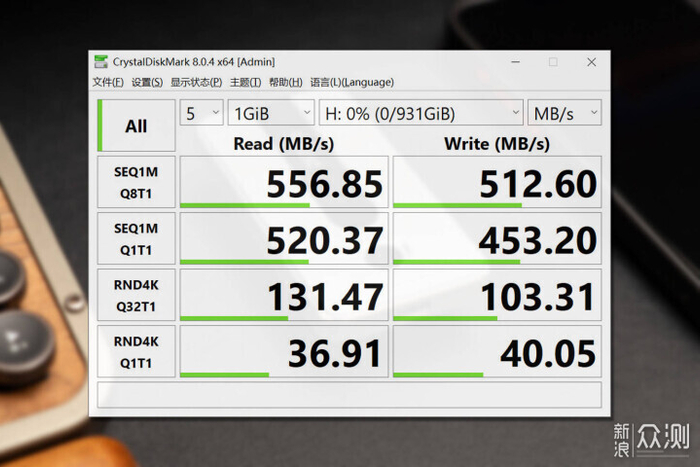Screen dimensions: 700x467
Task: Open the test count dropdown showing 5
Action: [202, 113]
